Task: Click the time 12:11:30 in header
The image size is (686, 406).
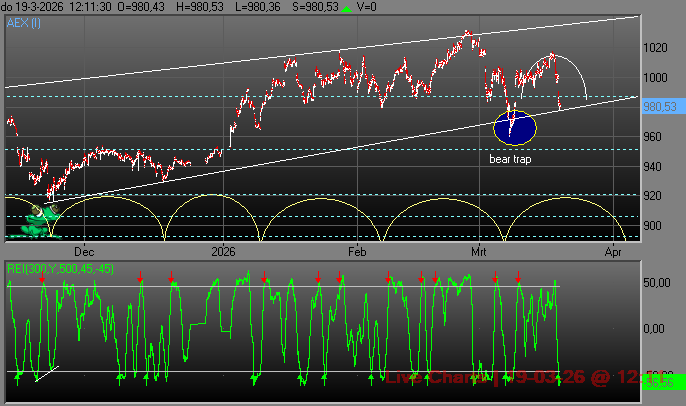Action: tap(90, 7)
